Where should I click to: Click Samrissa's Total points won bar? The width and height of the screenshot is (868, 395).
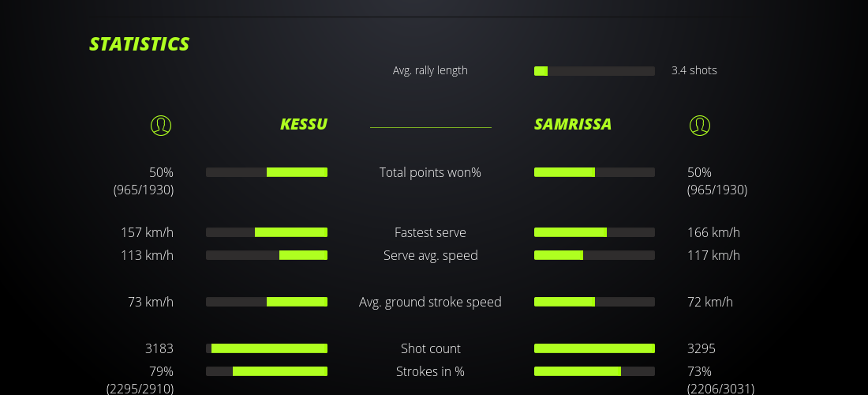tap(594, 172)
